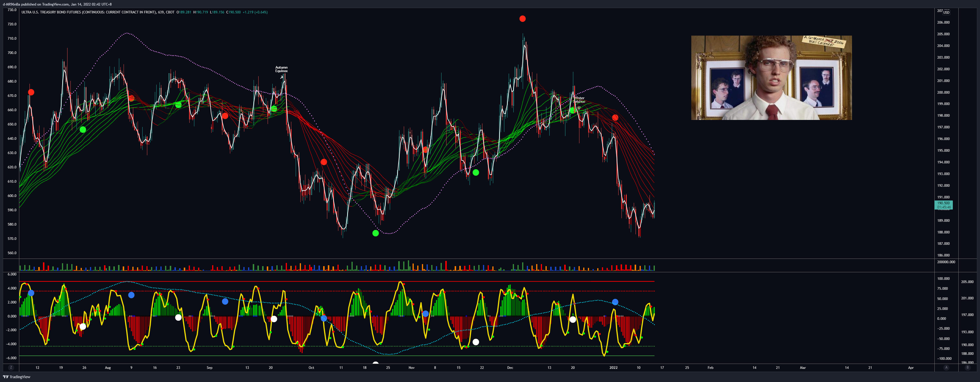Click the closing price C190.500 in header
Image resolution: width=980 pixels, height=382 pixels.
tap(233, 12)
